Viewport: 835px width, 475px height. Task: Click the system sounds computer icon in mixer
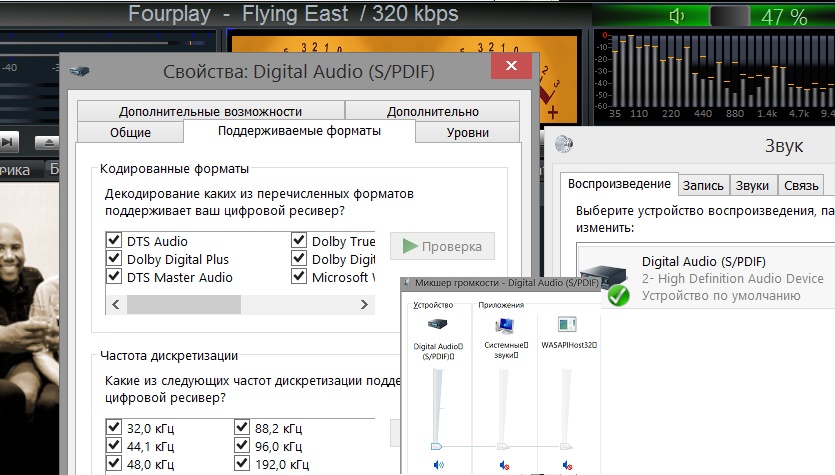(x=503, y=324)
